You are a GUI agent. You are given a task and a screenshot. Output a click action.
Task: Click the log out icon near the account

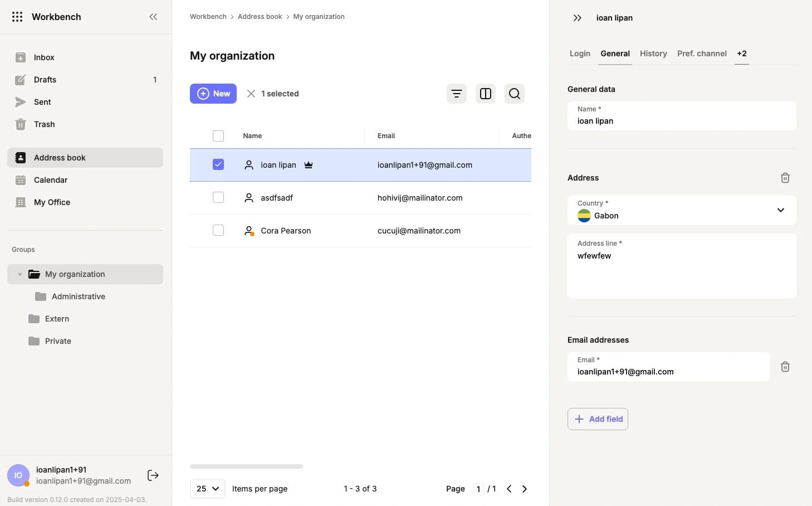[153, 475]
